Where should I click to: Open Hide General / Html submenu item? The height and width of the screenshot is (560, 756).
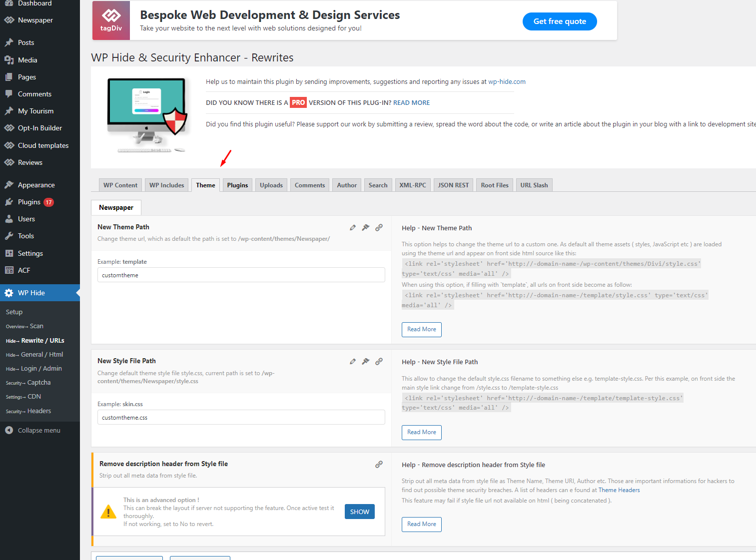click(x=34, y=355)
